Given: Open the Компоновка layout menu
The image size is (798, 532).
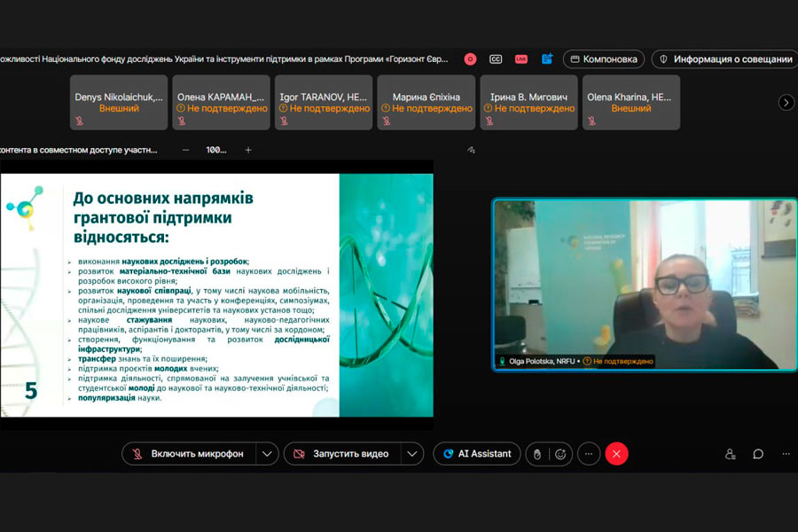Looking at the screenshot, I should click(x=604, y=59).
